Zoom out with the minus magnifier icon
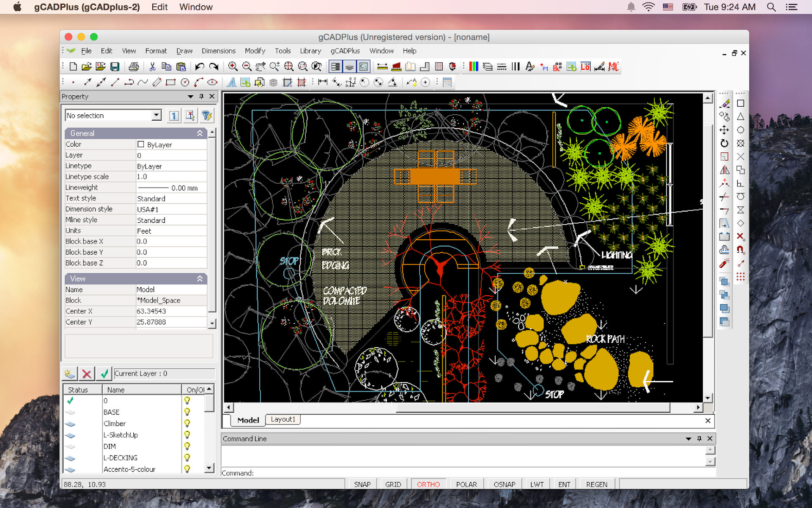Viewport: 812px width, 508px height. tap(247, 66)
